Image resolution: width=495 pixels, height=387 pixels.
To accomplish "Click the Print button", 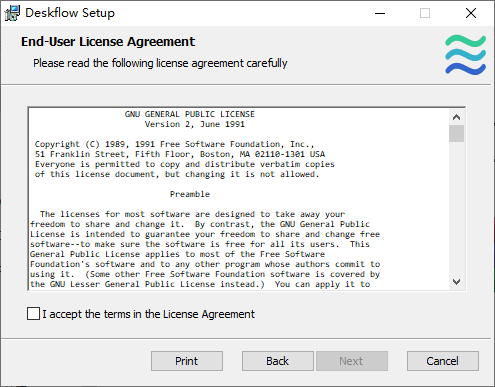I will click(x=187, y=361).
